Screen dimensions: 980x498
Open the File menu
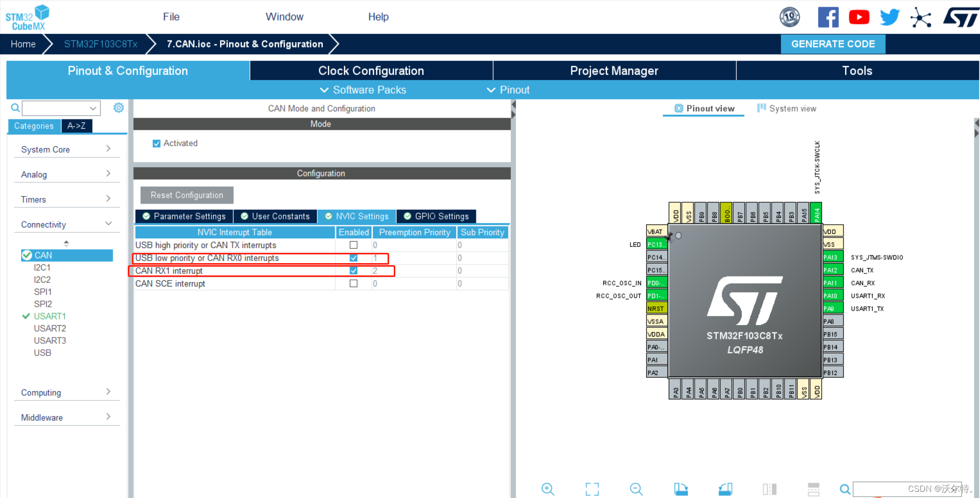(171, 17)
